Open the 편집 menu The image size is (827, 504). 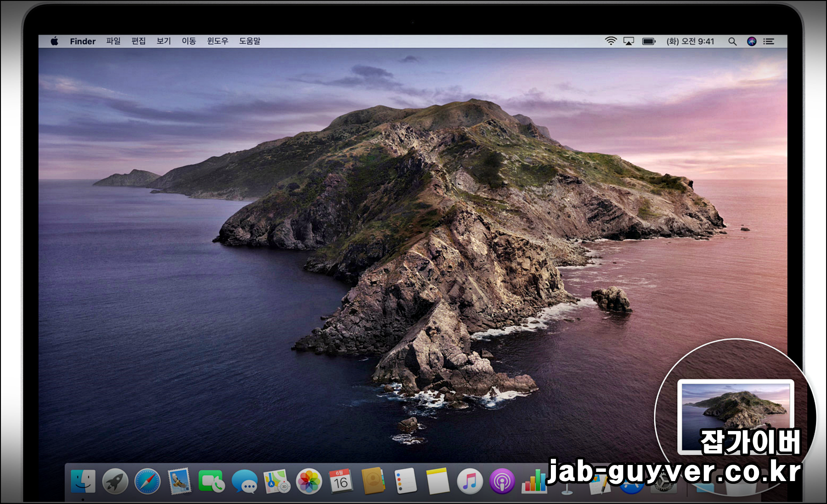(138, 41)
